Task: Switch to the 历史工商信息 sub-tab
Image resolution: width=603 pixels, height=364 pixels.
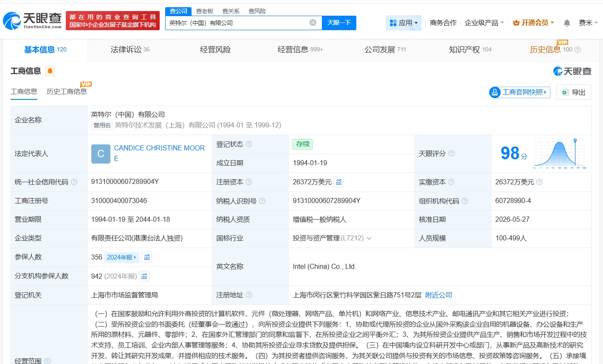Action: [67, 92]
